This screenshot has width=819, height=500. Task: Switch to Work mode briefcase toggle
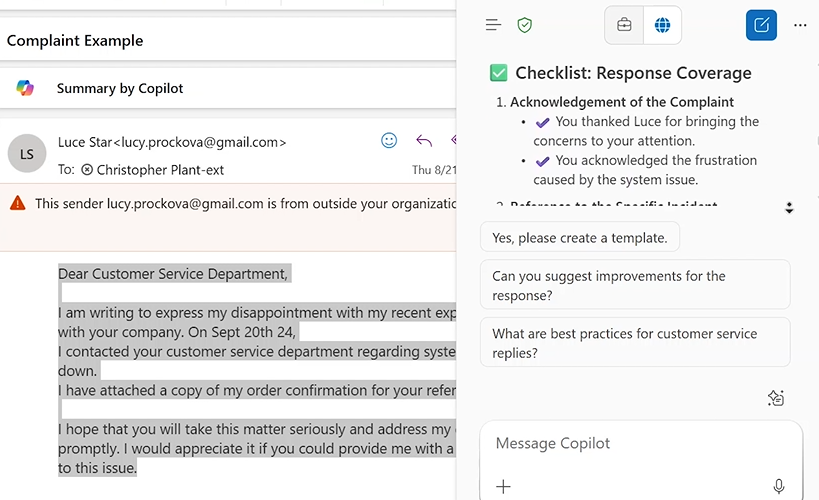click(x=624, y=25)
